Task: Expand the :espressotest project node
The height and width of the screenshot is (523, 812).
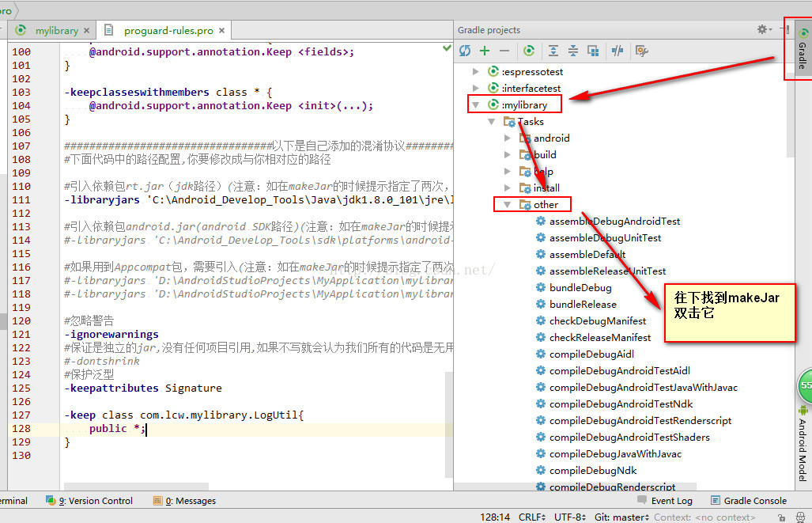Action: [x=476, y=71]
